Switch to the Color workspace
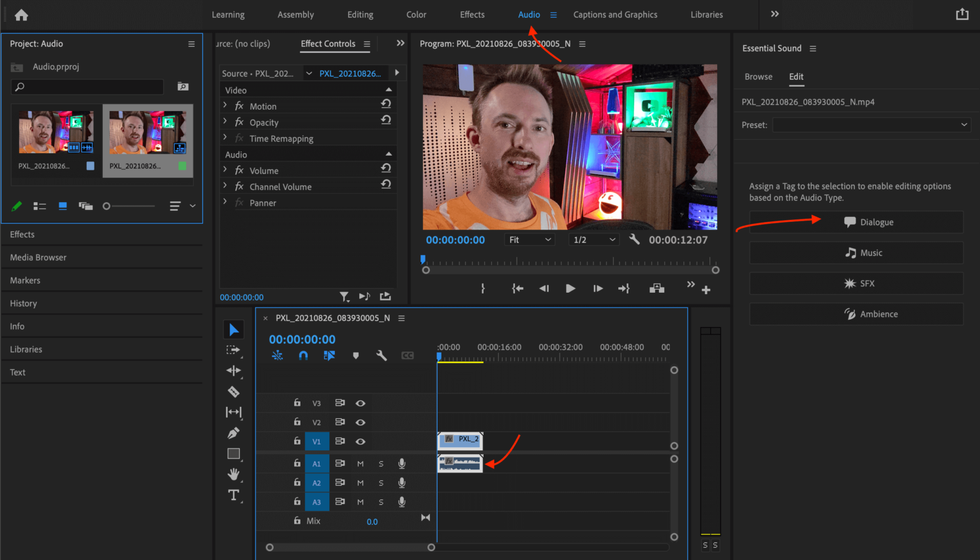The width and height of the screenshot is (980, 560). click(x=416, y=15)
